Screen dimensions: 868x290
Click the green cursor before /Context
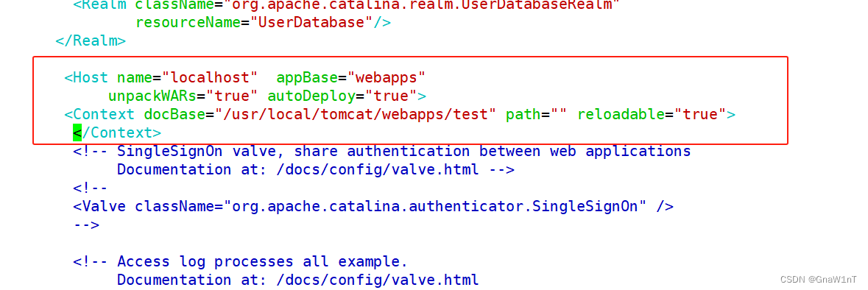click(x=77, y=132)
